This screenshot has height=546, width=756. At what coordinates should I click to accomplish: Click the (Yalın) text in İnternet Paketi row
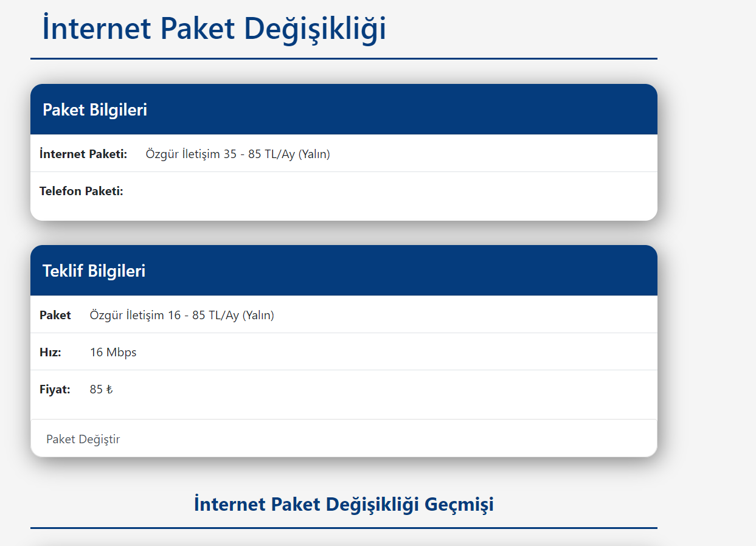pyautogui.click(x=314, y=154)
